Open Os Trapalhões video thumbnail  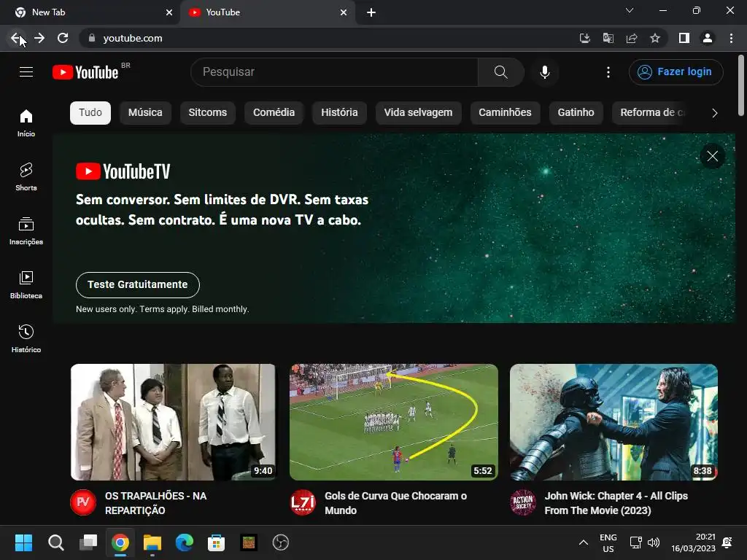(173, 422)
